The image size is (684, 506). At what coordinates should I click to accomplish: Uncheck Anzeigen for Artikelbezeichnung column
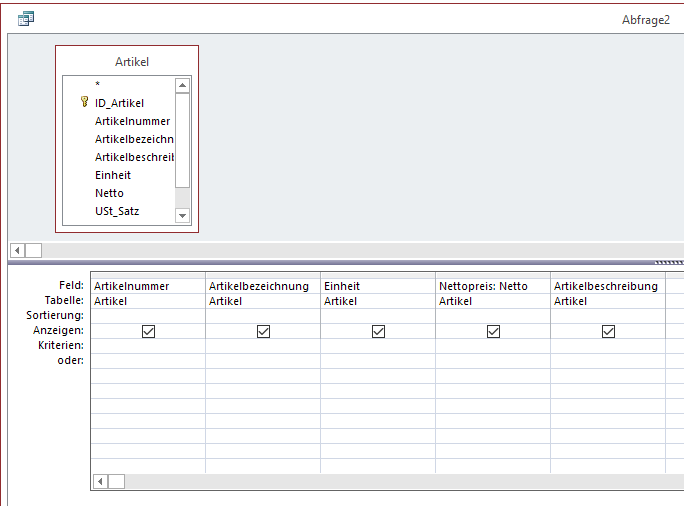[x=263, y=331]
